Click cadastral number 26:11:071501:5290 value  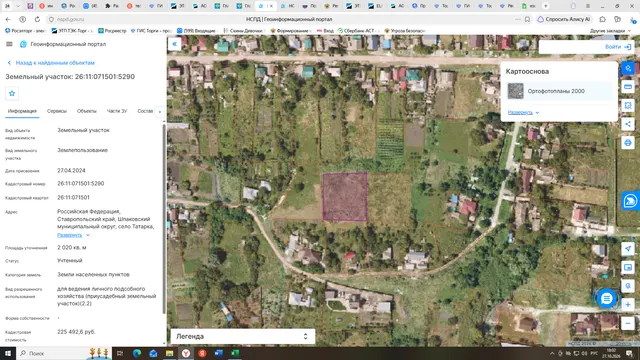(81, 184)
